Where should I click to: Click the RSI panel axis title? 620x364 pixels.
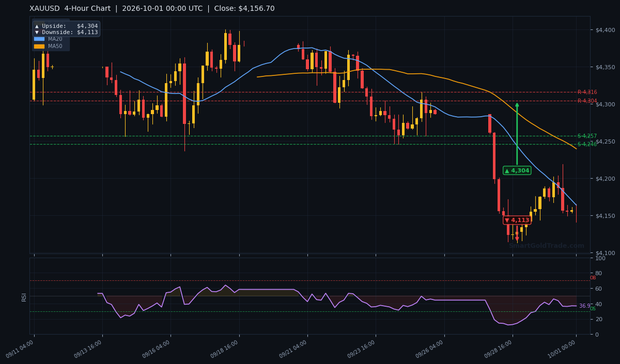24,297
